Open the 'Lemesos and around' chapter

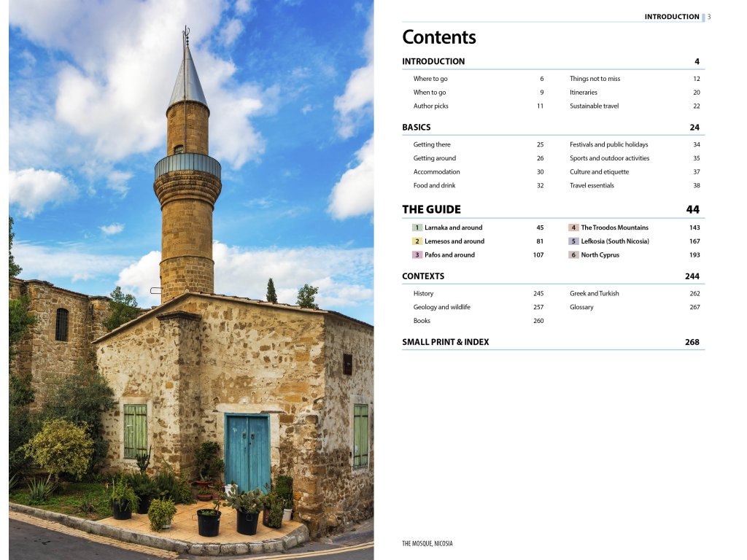tap(454, 241)
